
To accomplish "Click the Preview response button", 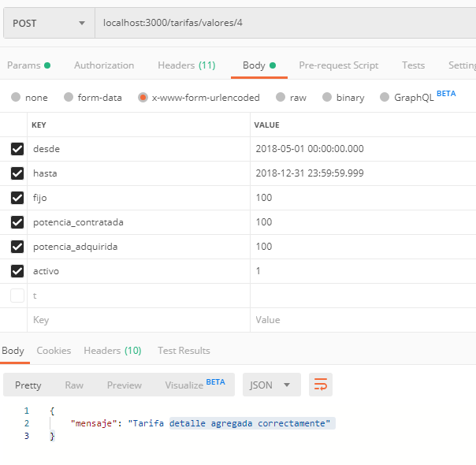I will [x=125, y=385].
